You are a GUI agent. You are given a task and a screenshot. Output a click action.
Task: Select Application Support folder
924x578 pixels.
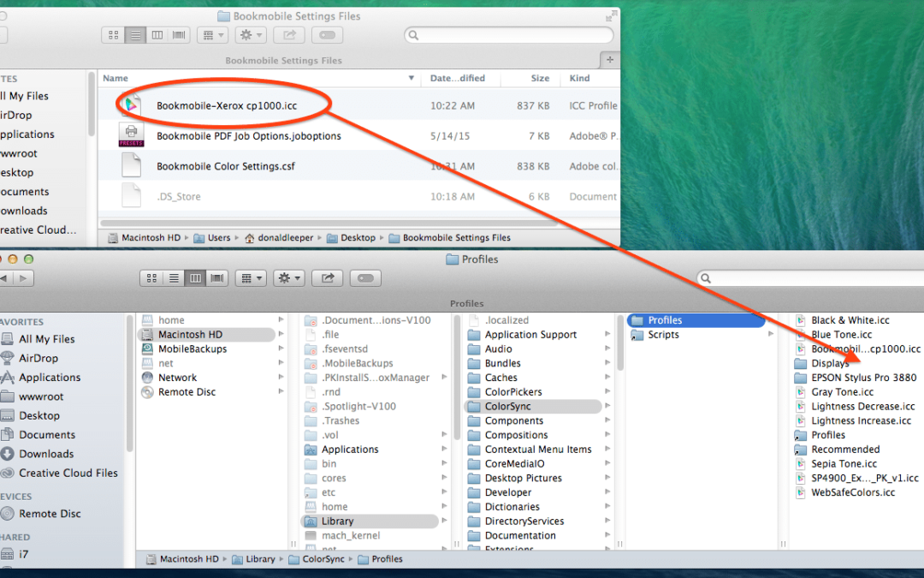[533, 335]
